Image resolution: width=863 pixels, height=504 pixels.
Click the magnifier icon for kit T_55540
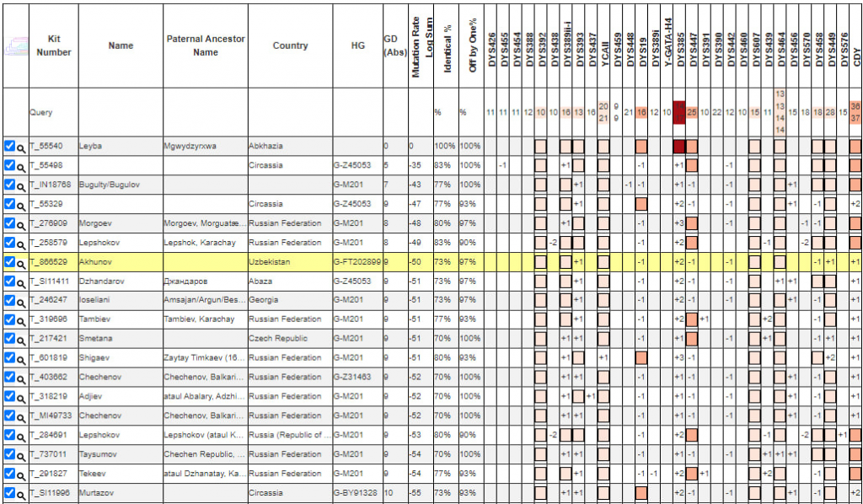pyautogui.click(x=21, y=147)
